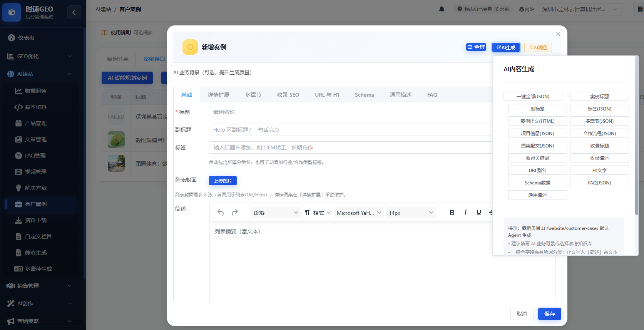Generate 案例标题 with AI
The image size is (644, 330).
pos(599,96)
